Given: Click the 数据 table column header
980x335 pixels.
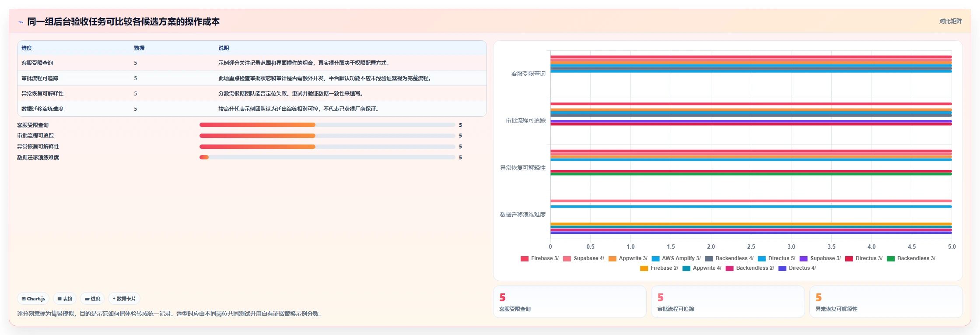Looking at the screenshot, I should [139, 48].
